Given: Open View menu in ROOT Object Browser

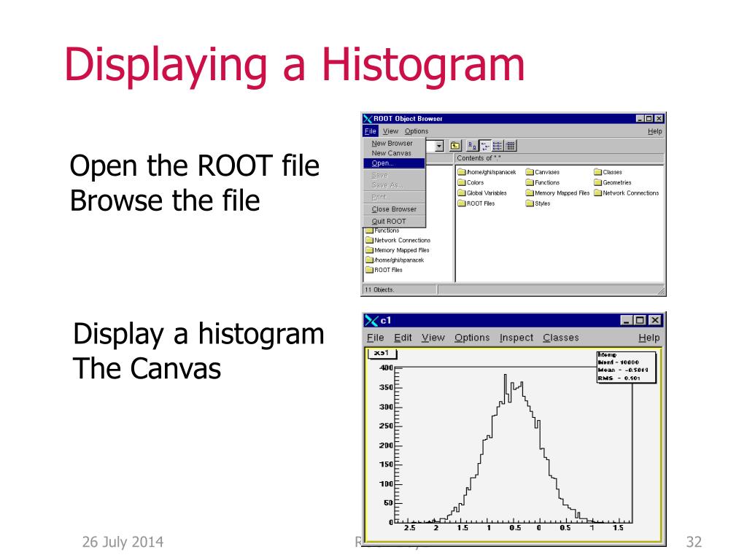Looking at the screenshot, I should click(390, 131).
